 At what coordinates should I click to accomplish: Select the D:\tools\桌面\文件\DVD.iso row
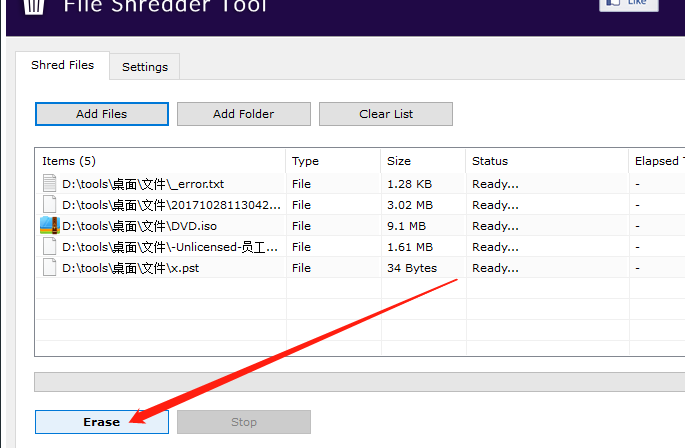coord(360,226)
